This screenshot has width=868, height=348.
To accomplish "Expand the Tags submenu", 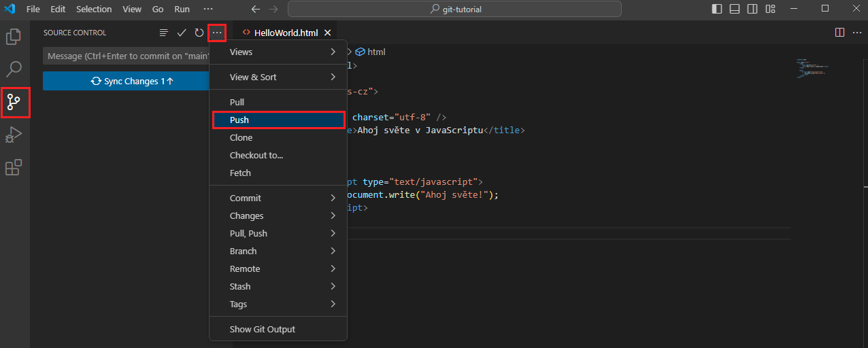I will pyautogui.click(x=278, y=304).
